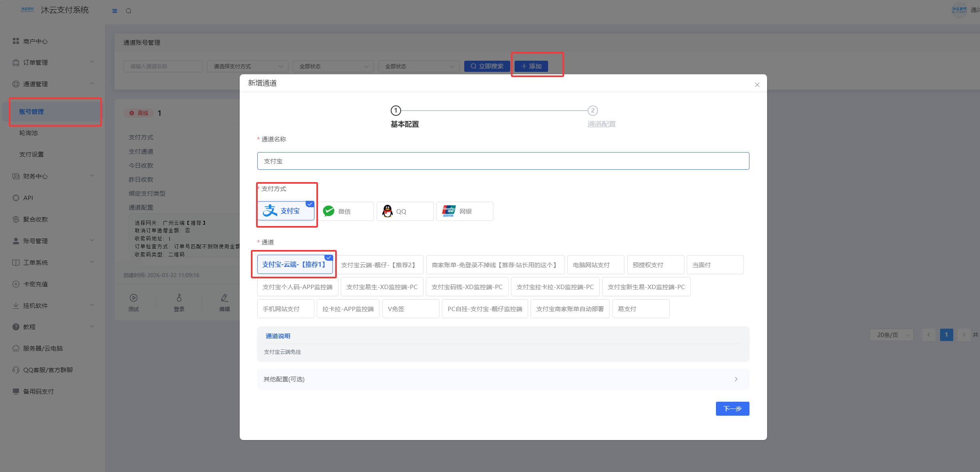This screenshot has width=980, height=472.
Task: Select 支付宝云端-靓仔-【推荐2】 channel
Action: [379, 265]
